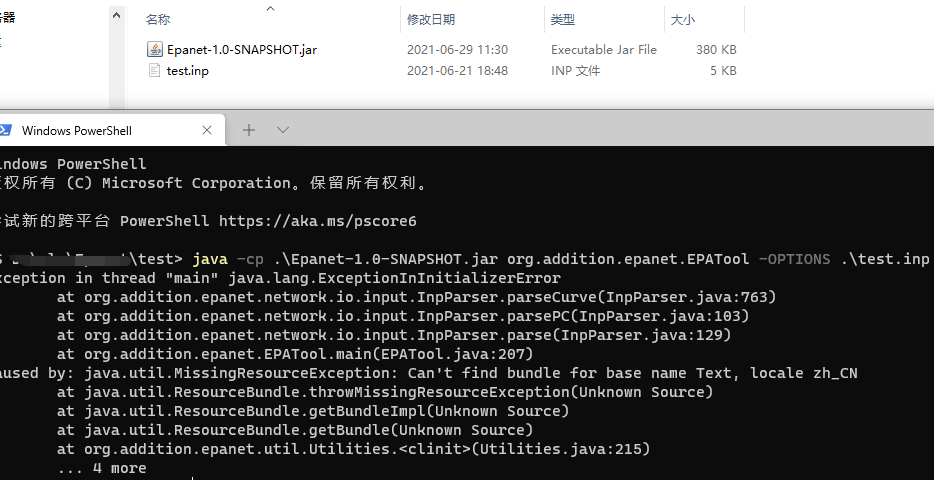Select the Epanet-1.0-SNAPSHOT.jar file name
Image resolution: width=934 pixels, height=480 pixels.
(x=242, y=49)
